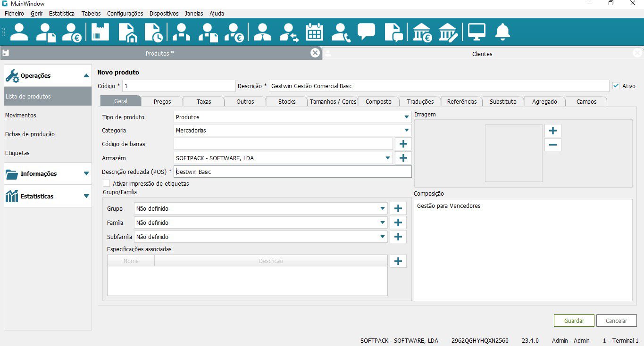
Task: Switch to the Preços tab
Action: 162,101
